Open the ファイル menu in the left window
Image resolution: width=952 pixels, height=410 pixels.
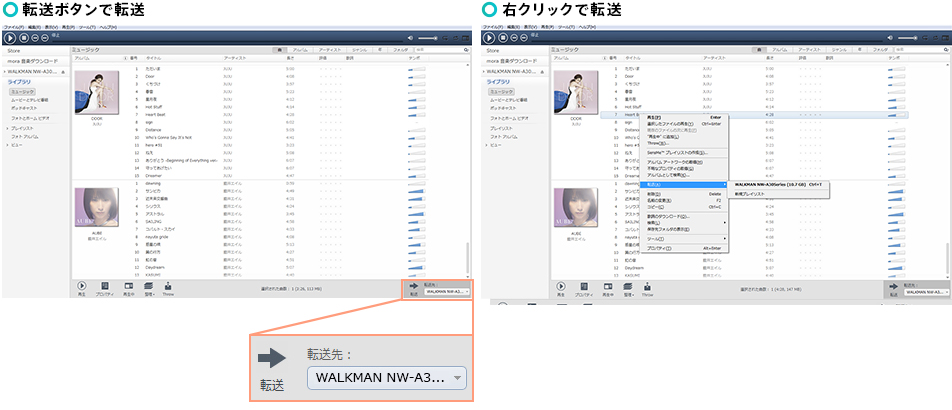click(x=14, y=27)
